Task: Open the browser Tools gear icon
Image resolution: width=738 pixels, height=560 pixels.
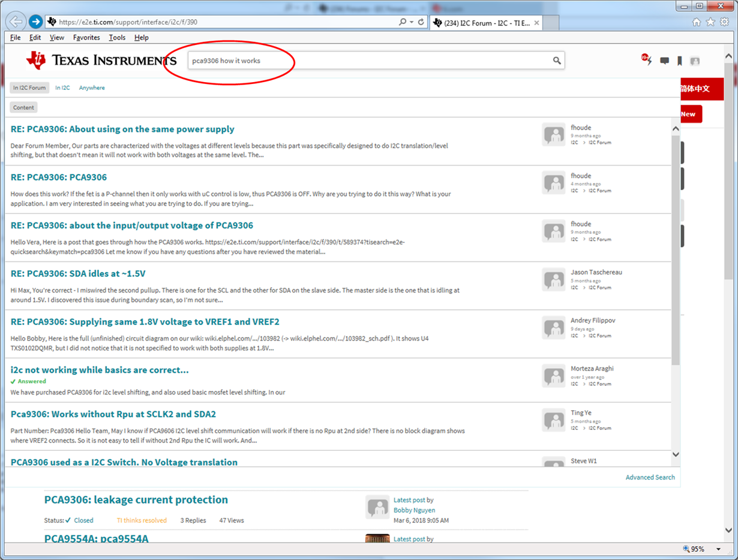Action: pos(724,22)
